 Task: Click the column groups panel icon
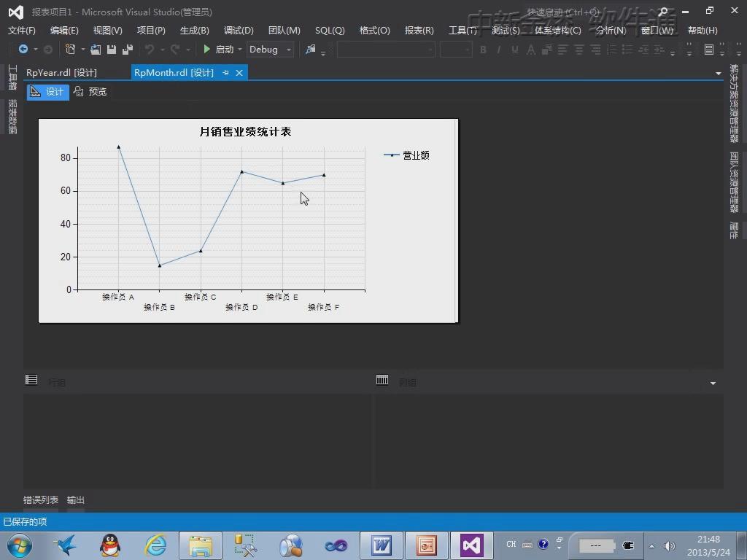(382, 379)
